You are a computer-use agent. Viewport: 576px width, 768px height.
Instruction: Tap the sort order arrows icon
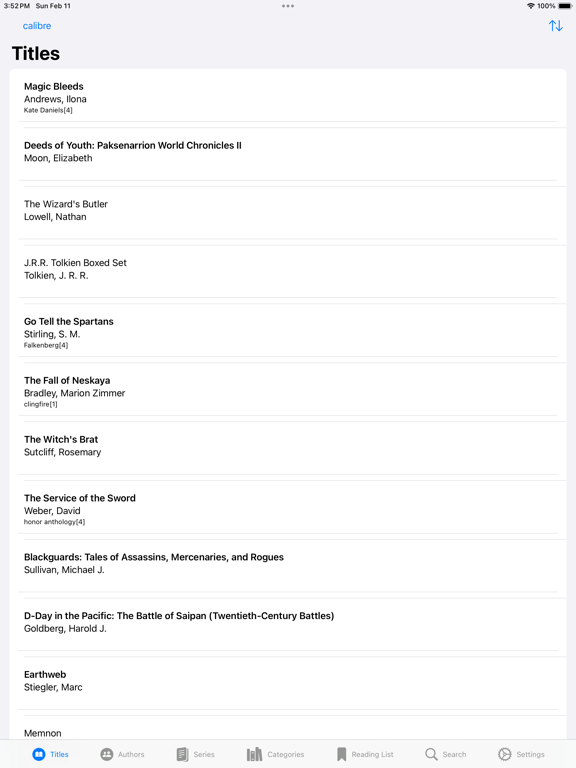pyautogui.click(x=555, y=25)
